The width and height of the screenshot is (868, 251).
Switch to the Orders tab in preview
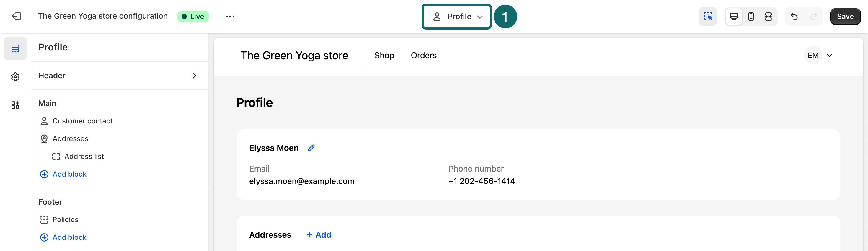pos(424,55)
